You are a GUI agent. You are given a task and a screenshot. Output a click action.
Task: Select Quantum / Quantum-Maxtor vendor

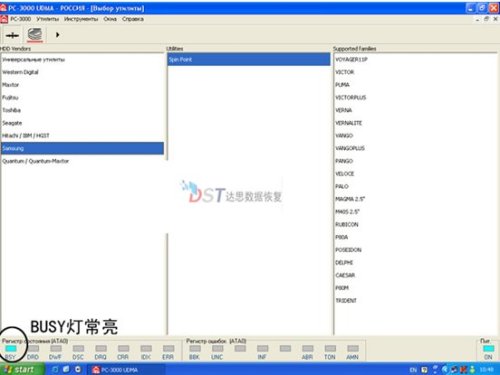(x=82, y=161)
